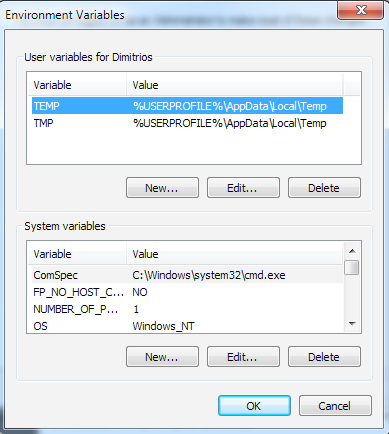This screenshot has height=434, width=389.
Task: Sort user variables by Variable column header
Action: pyautogui.click(x=77, y=85)
